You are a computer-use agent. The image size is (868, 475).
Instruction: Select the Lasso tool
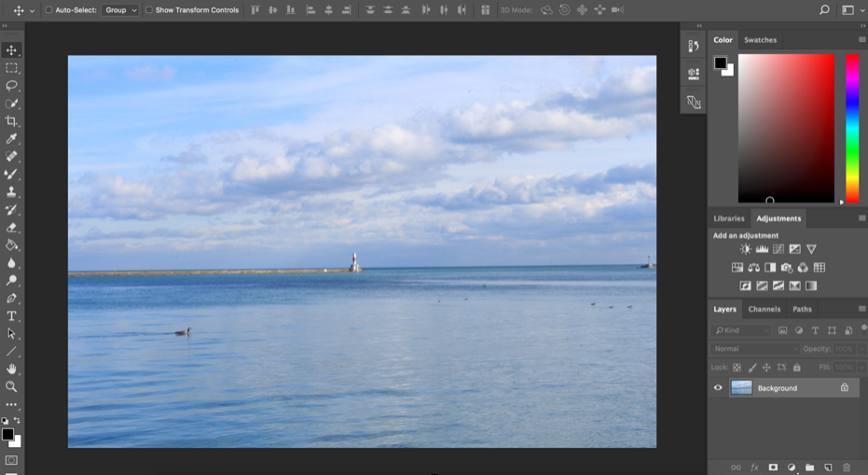click(11, 85)
